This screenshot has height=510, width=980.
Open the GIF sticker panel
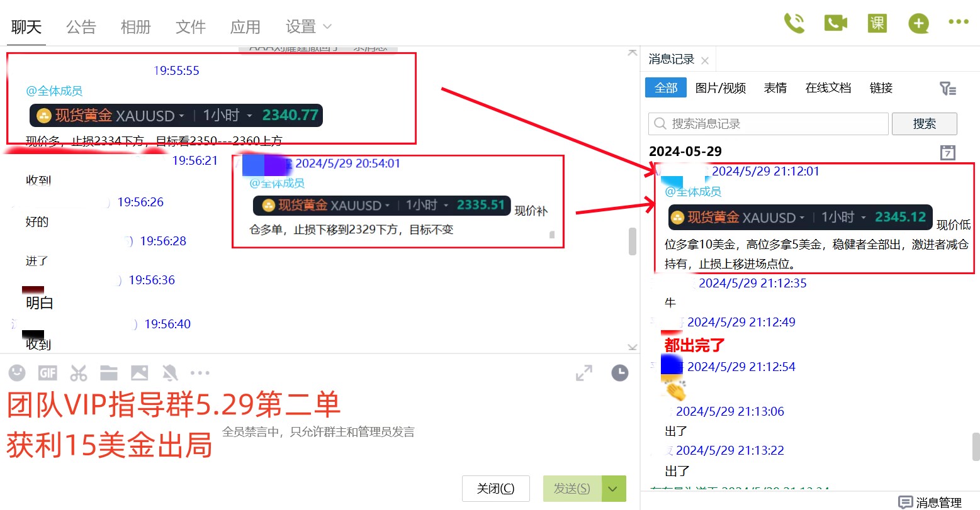pos(48,373)
